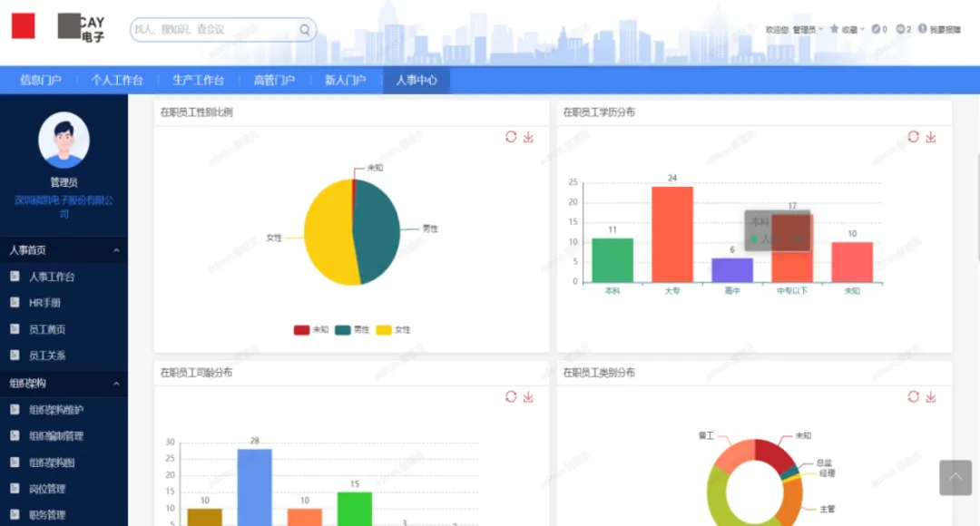Click into the top search input field
The image size is (980, 526).
point(213,30)
